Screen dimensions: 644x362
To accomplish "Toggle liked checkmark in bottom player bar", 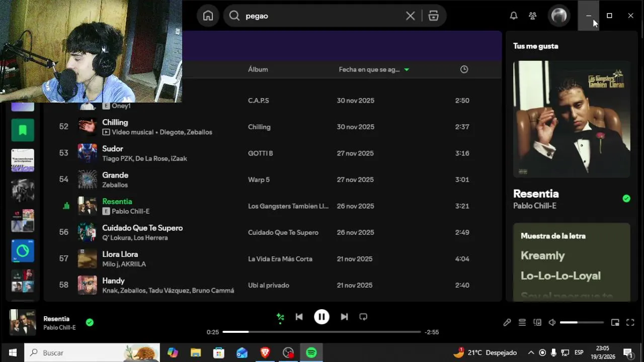I will pos(90,322).
